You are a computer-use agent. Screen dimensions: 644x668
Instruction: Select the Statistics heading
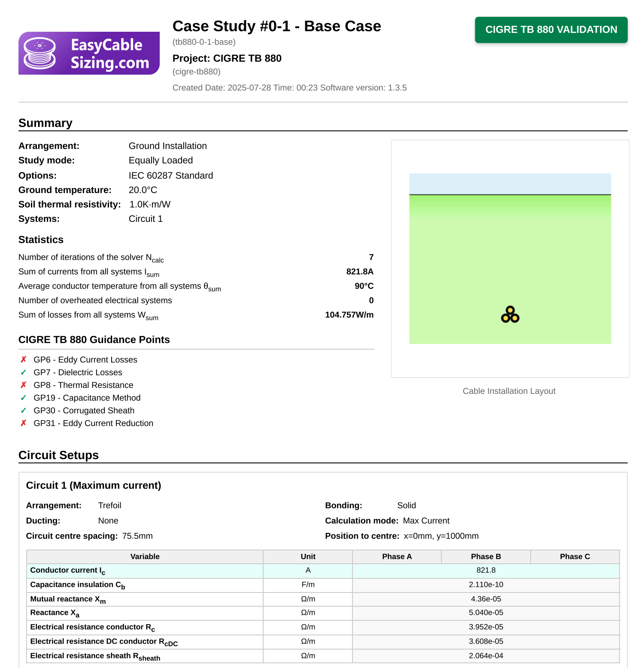(41, 240)
